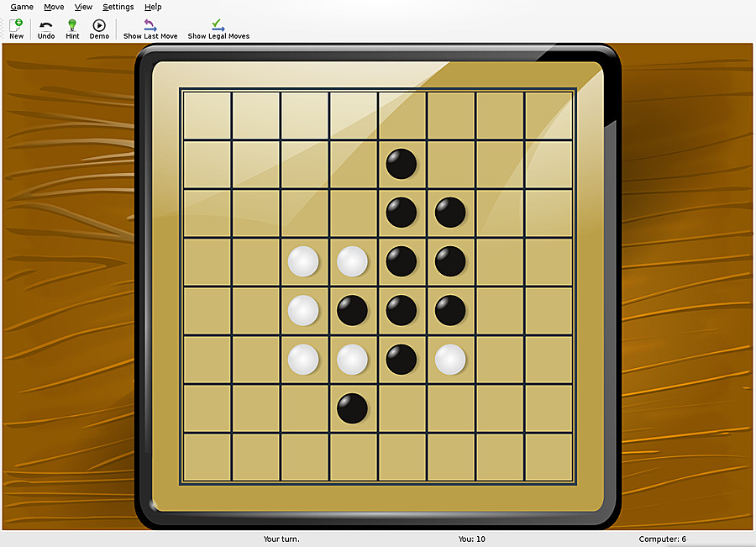Click black disc in row 6, column 5
Viewport: 756px width, 547px height.
(x=402, y=360)
